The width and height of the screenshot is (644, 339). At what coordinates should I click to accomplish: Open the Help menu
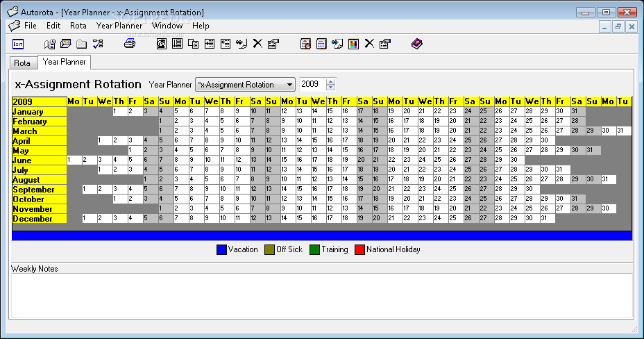(x=201, y=26)
